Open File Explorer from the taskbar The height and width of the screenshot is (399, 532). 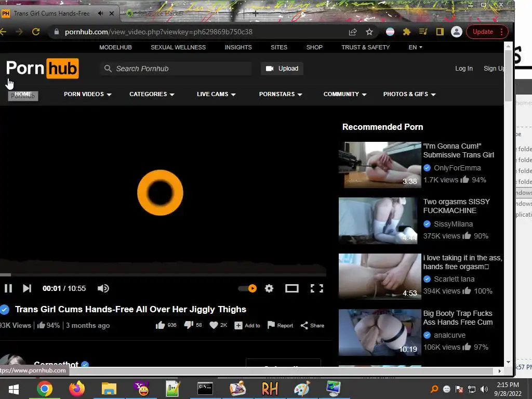click(x=109, y=389)
